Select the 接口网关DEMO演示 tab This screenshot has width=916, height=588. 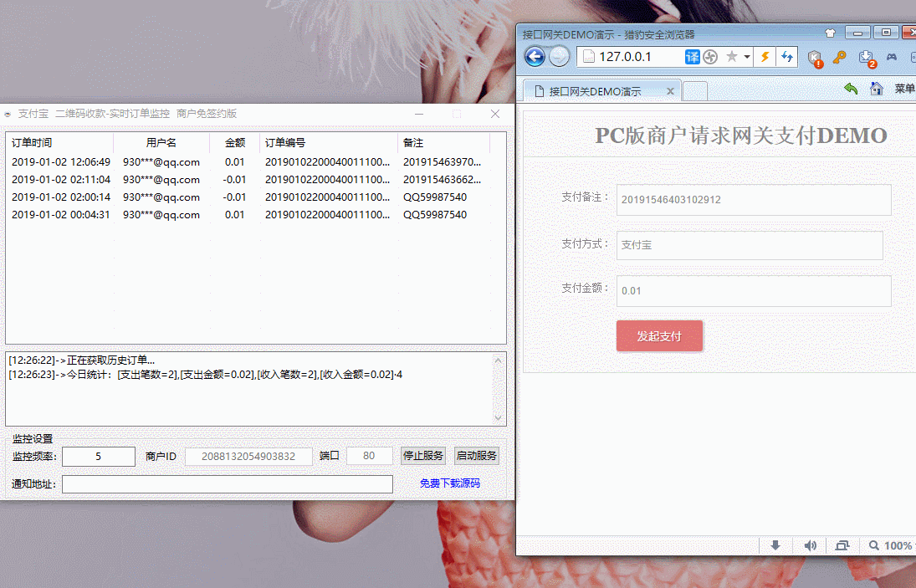point(601,91)
